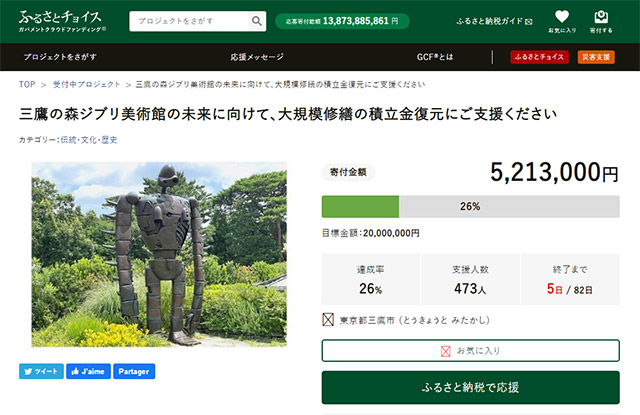Go to TOP breadcrumb link

pyautogui.click(x=27, y=84)
